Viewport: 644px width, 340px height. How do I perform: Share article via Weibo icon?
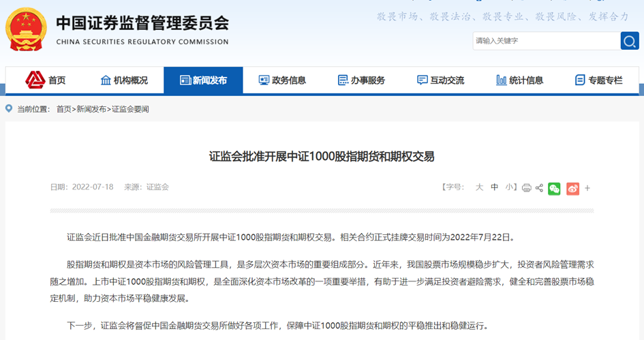coord(572,189)
